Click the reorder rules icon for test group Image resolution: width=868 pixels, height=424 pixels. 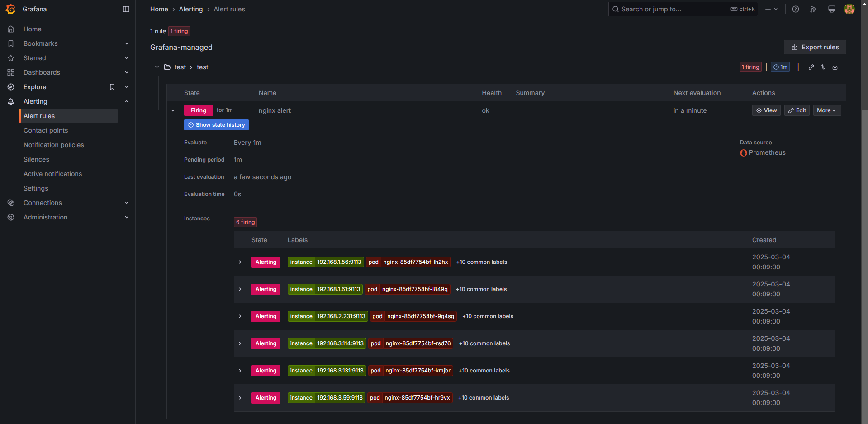click(823, 67)
